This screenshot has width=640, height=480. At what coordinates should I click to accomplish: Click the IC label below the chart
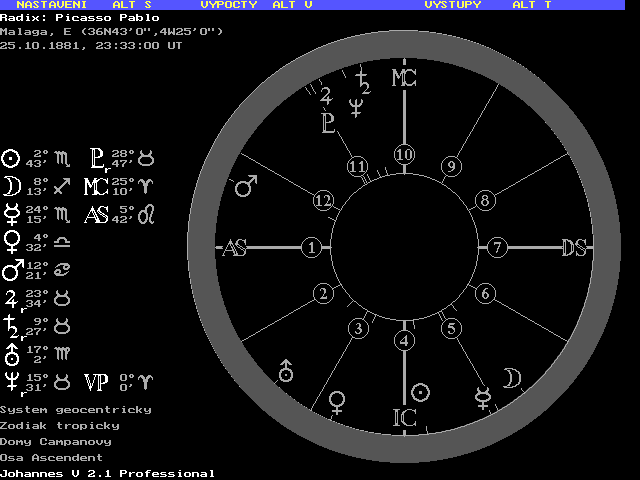tap(403, 417)
